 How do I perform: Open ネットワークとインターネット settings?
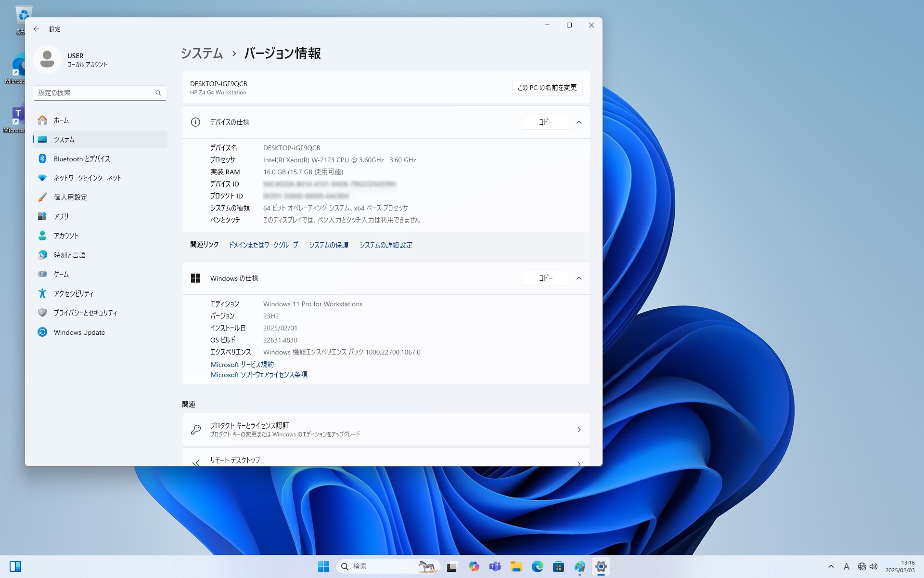coord(100,178)
